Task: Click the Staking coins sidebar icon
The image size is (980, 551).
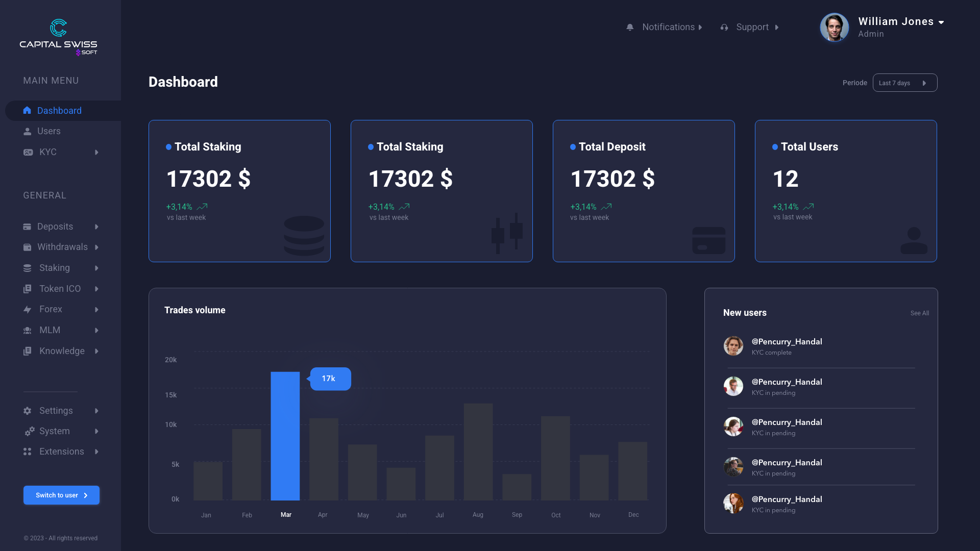Action: [28, 268]
